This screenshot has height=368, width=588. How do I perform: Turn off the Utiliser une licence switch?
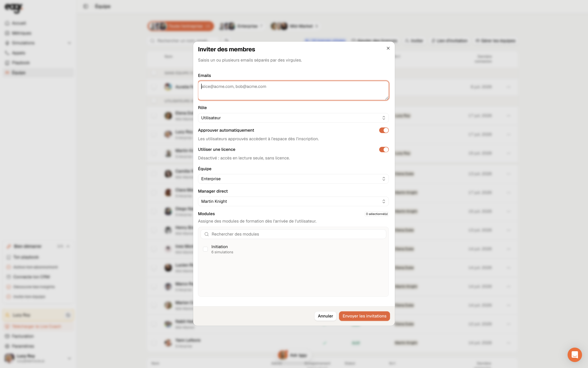point(384,149)
